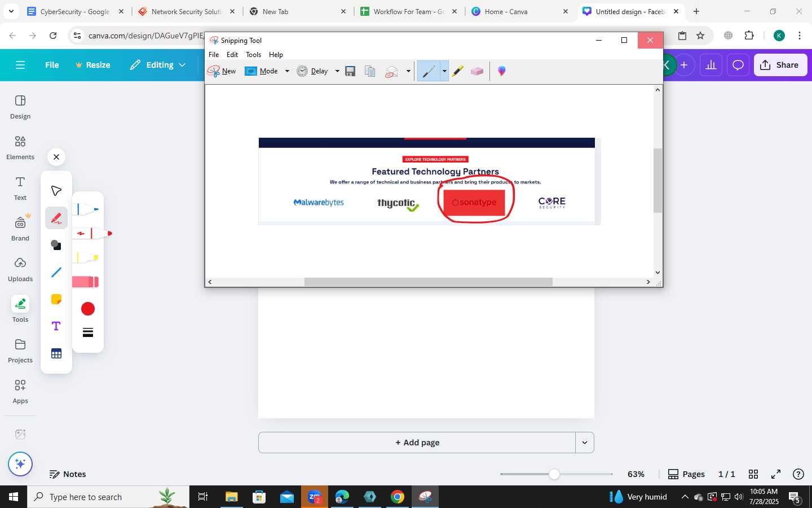
Task: Click the Snipping Tool Mode button
Action: (x=262, y=71)
